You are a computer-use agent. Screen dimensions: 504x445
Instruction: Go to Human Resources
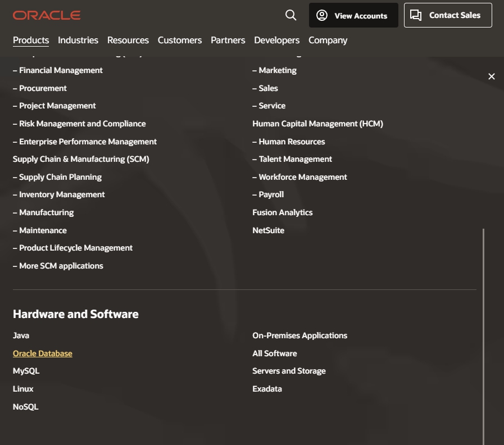[289, 142]
